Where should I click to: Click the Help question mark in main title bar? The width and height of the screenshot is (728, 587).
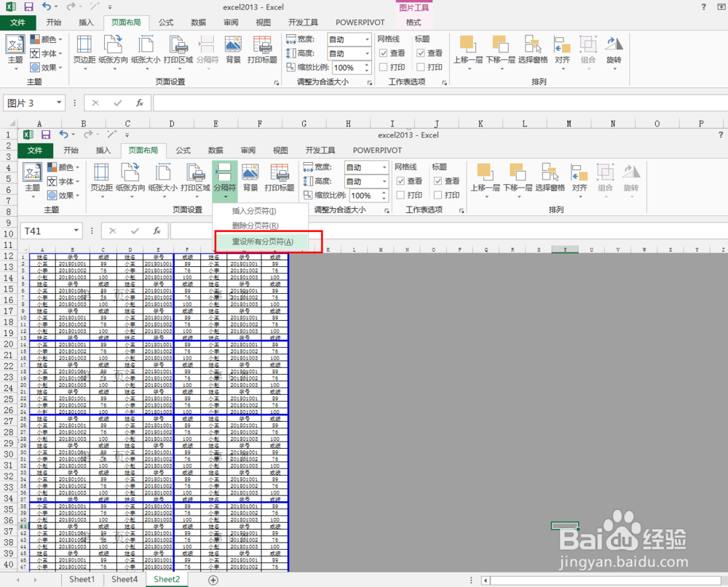(704, 7)
